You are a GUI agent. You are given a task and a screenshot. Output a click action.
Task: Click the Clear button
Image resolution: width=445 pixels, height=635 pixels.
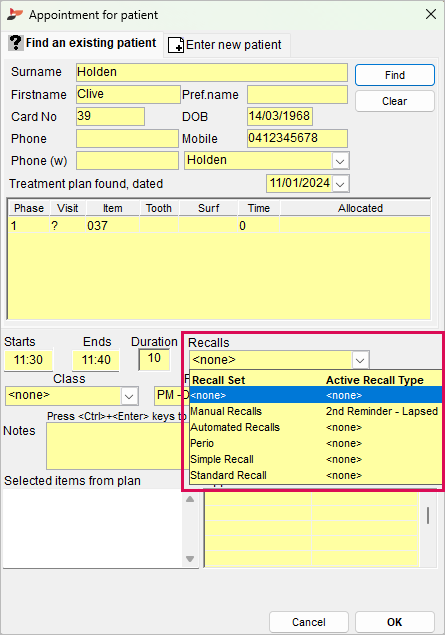click(395, 101)
